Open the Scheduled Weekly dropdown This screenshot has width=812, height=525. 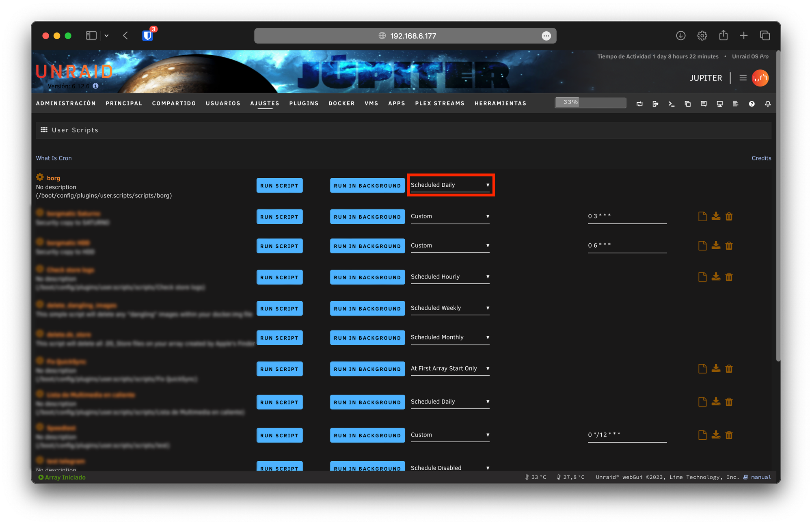tap(450, 308)
